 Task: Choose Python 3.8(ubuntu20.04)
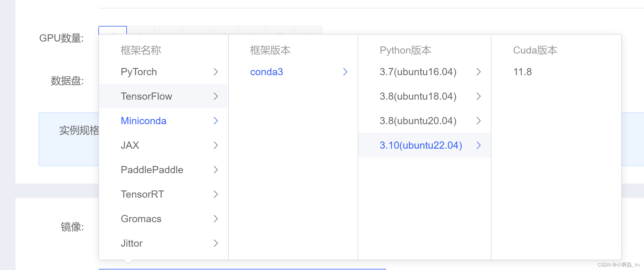click(425, 121)
